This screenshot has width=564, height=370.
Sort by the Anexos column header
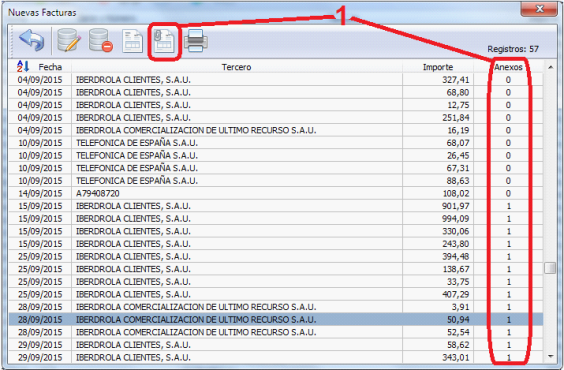[508, 67]
